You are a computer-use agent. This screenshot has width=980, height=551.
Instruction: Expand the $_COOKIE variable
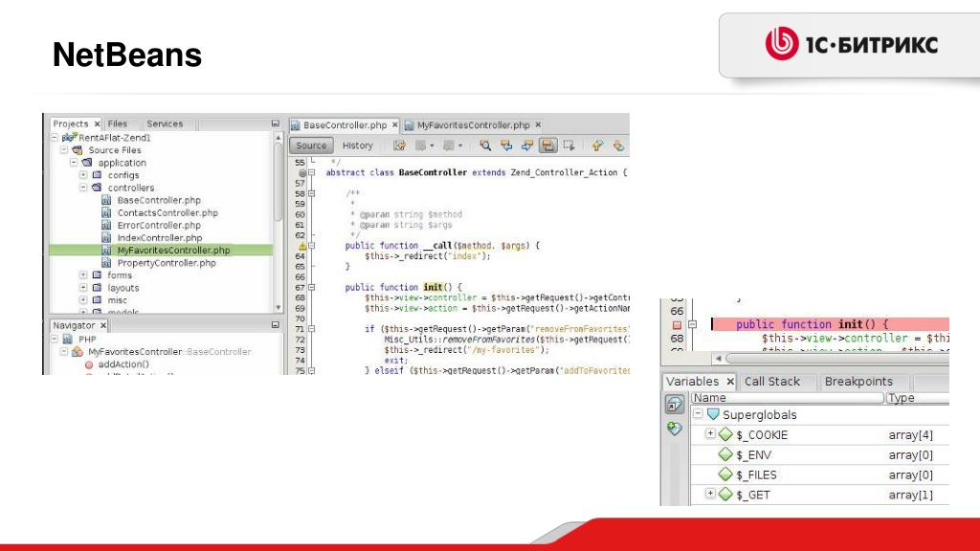(x=710, y=433)
